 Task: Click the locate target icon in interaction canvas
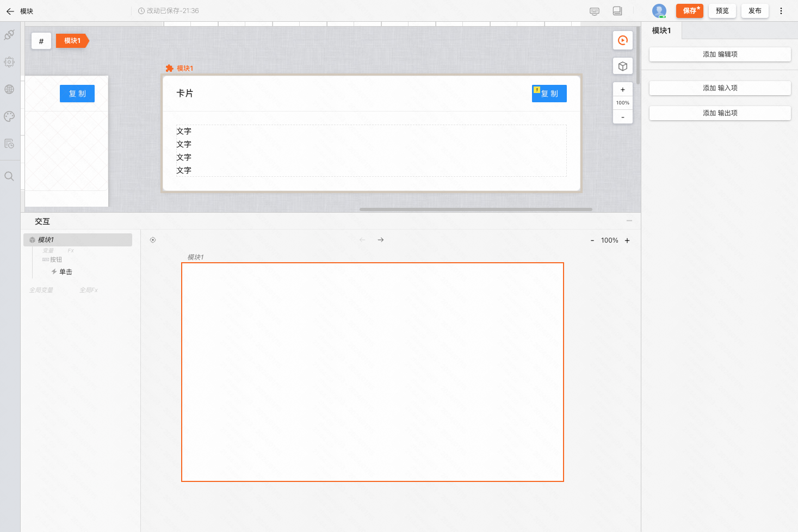point(153,240)
